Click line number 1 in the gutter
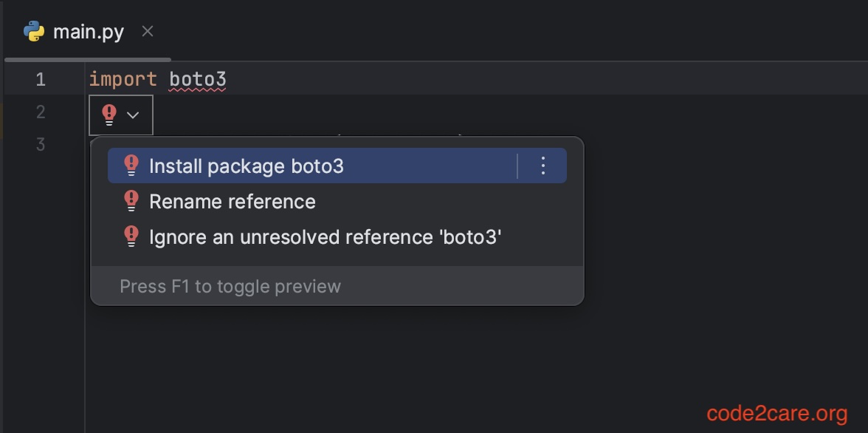 [x=41, y=78]
